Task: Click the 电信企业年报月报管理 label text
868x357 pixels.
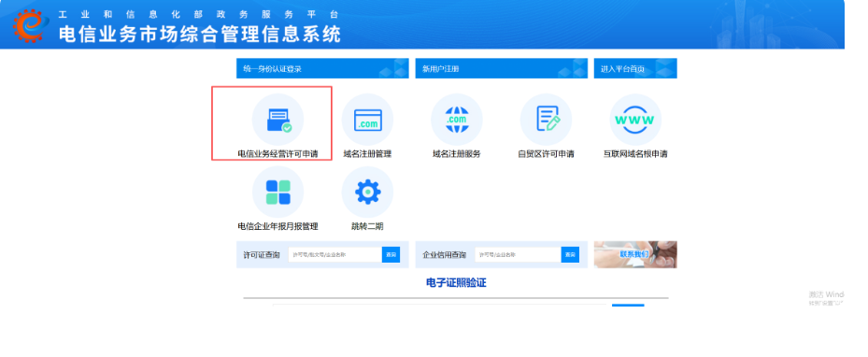Action: pyautogui.click(x=277, y=226)
